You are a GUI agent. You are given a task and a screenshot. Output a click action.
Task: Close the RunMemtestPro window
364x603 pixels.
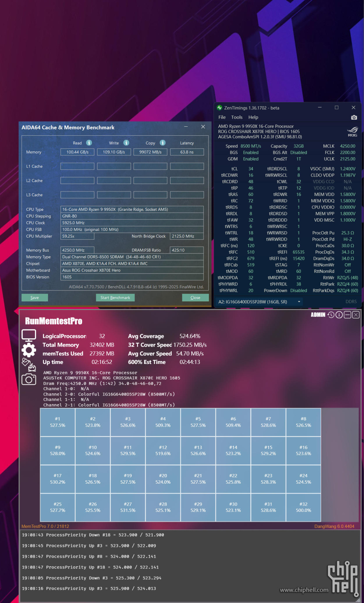pyautogui.click(x=356, y=315)
